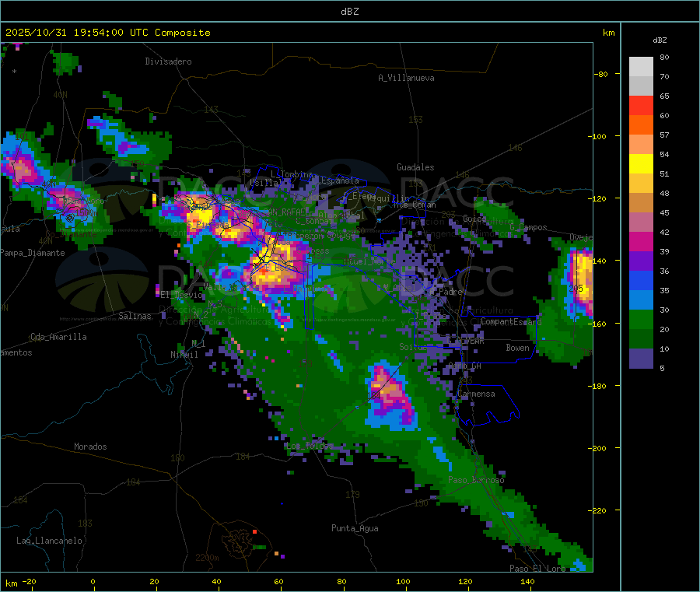Click the km unit label beside horizontal axis
The height and width of the screenshot is (592, 700).
11,583
